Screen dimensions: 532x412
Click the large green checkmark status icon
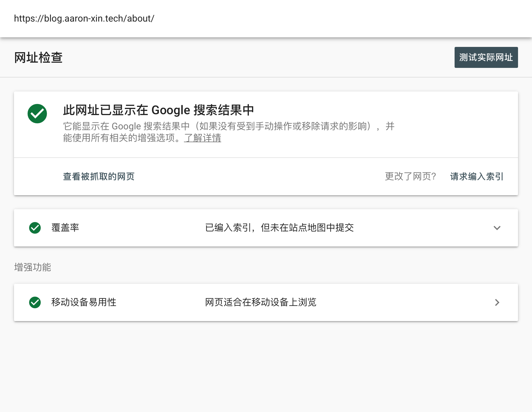(x=37, y=114)
